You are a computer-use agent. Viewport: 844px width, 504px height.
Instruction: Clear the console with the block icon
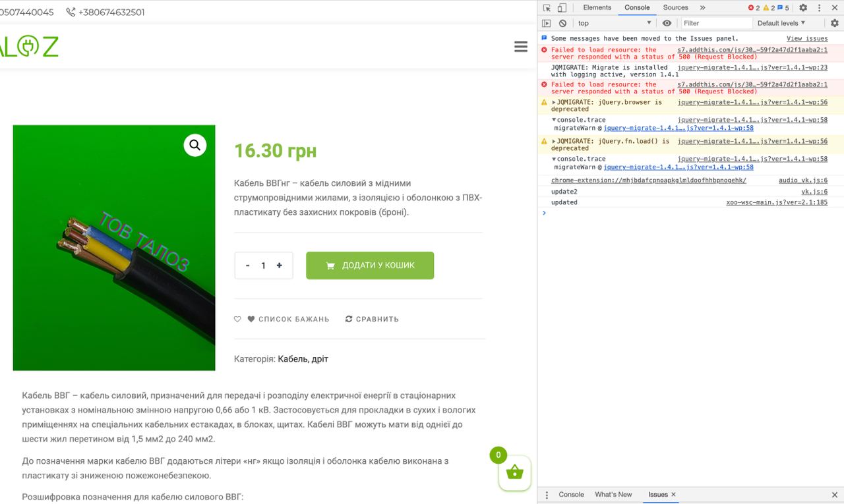click(x=562, y=23)
